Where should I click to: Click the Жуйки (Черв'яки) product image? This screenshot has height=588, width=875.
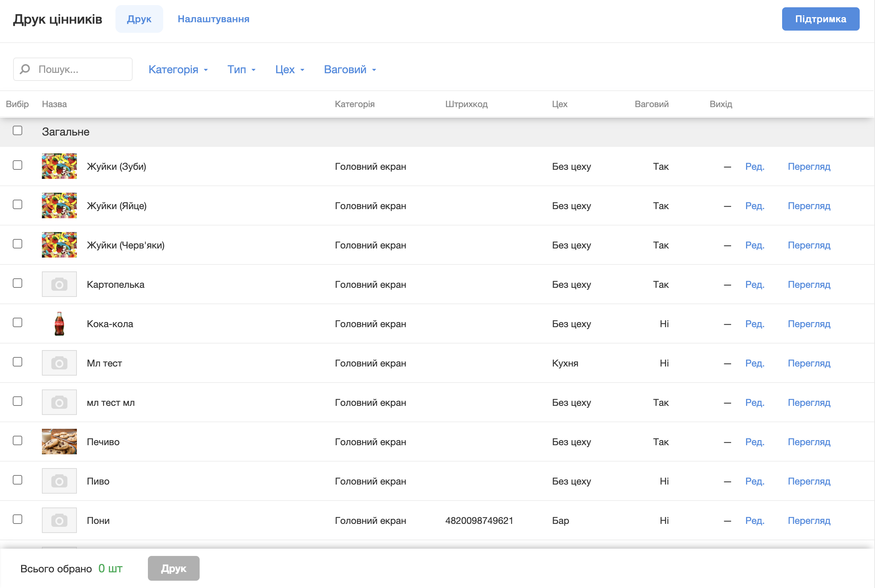[x=59, y=245]
